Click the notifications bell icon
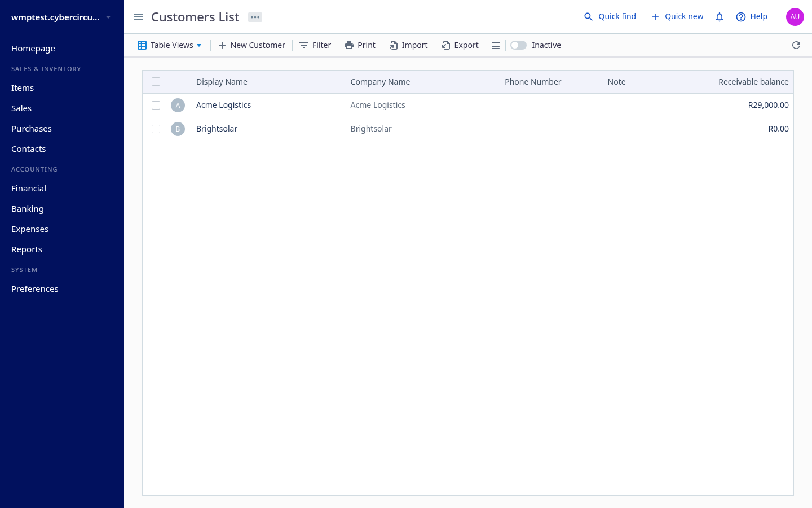Screen dimensions: 812x508 click(x=720, y=17)
